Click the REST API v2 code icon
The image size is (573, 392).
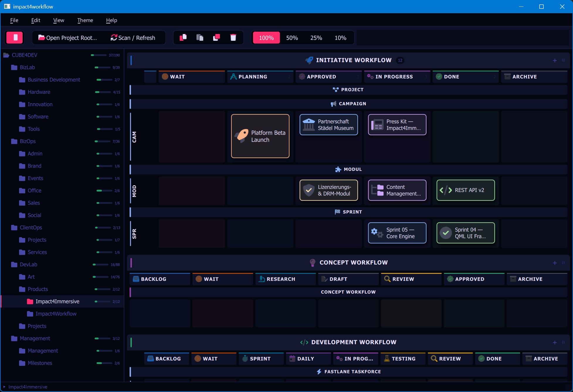tap(445, 190)
